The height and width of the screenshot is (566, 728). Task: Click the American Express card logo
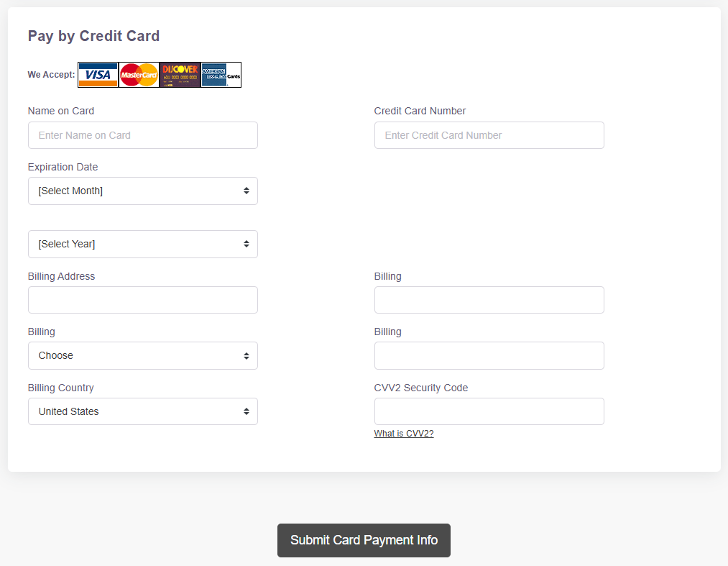[x=221, y=75]
